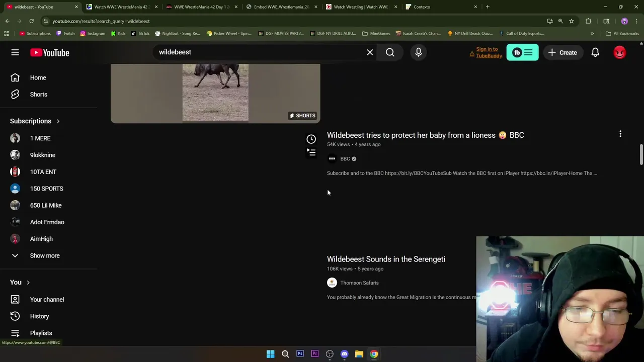Open Photoshop from the taskbar
This screenshot has width=644, height=362.
[x=300, y=354]
